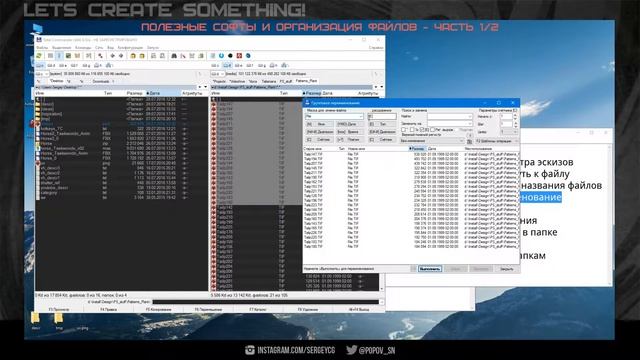Select the 'shutter_roll' file in left panel
Image resolution: width=640 pixels, height=360 pixels.
[50, 183]
